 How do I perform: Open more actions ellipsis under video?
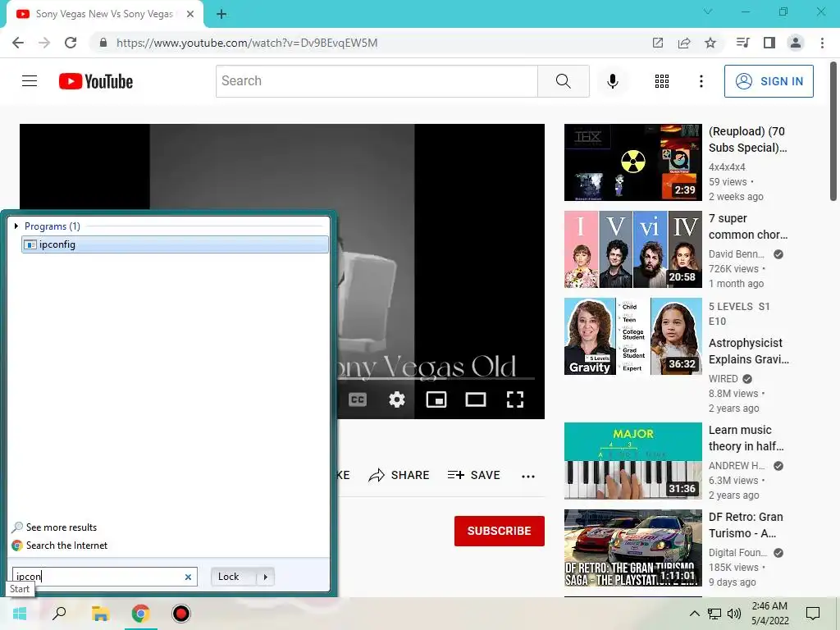(528, 476)
